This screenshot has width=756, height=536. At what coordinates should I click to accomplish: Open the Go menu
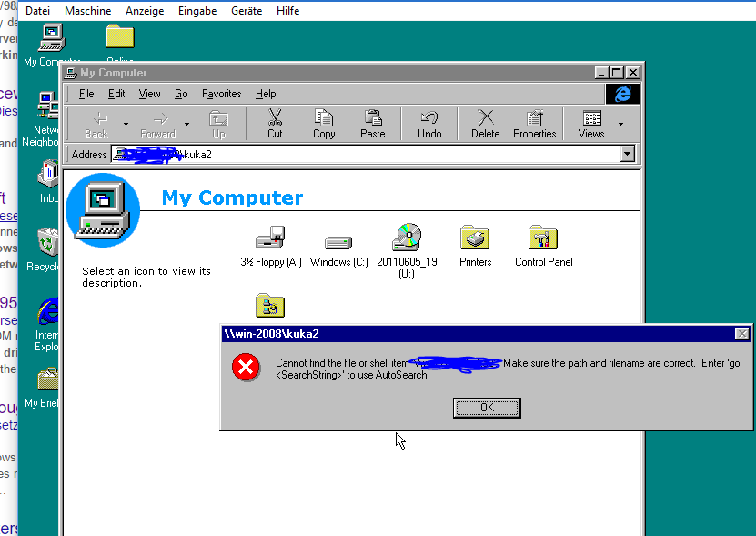coord(181,94)
